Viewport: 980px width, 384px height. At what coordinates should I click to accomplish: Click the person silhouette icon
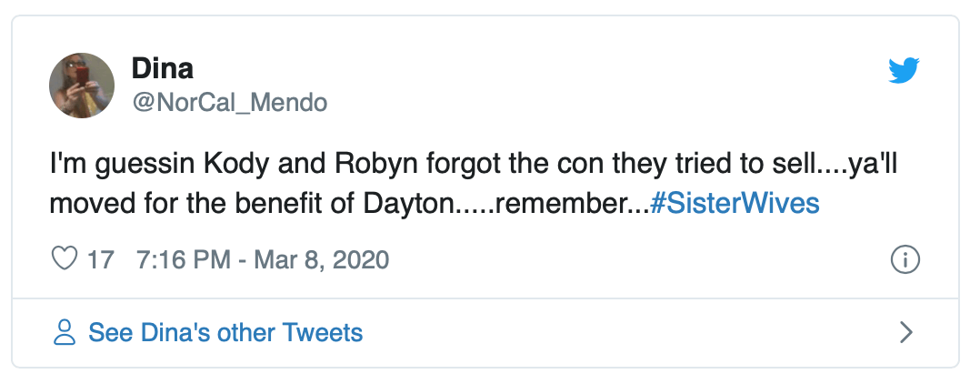click(65, 333)
